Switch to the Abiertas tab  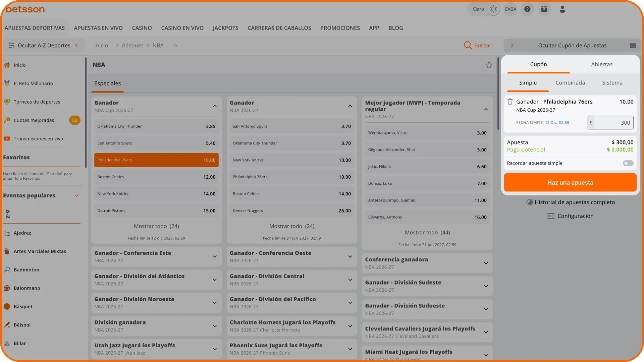coord(602,64)
